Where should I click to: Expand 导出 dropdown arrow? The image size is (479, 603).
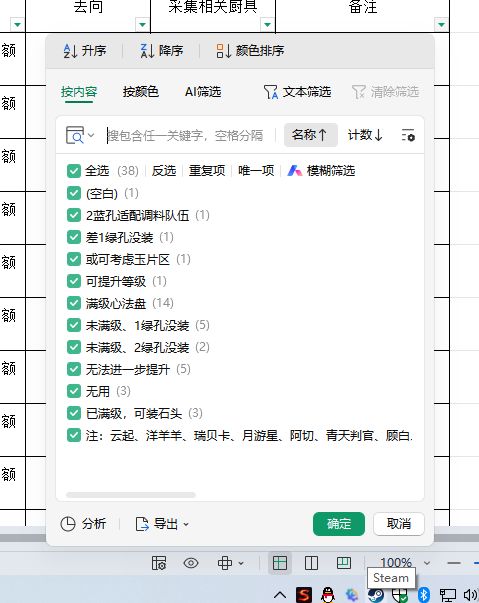tap(186, 524)
